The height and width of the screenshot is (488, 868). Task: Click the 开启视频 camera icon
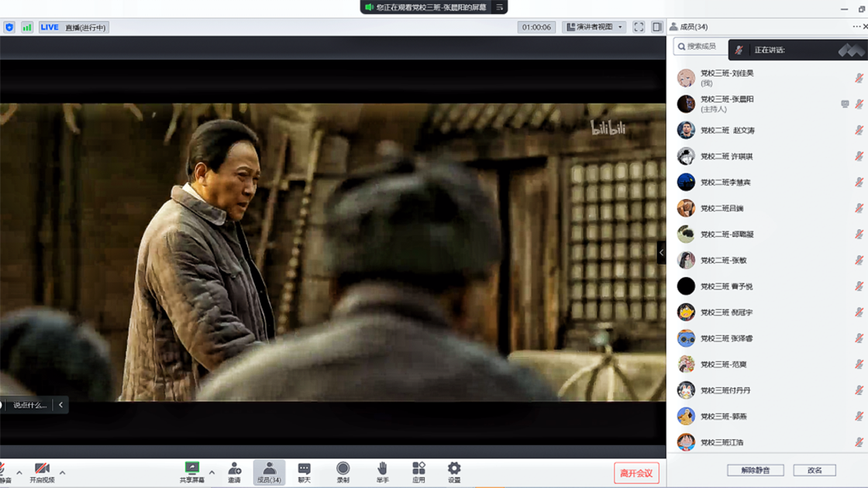[42, 469]
